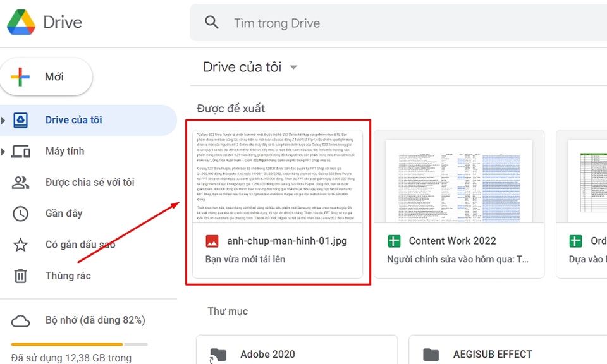The height and width of the screenshot is (364, 607).
Task: Click the storage cloud icon
Action: pyautogui.click(x=20, y=320)
